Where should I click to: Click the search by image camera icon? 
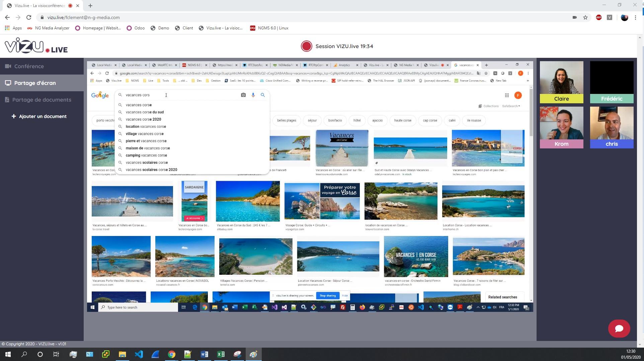click(243, 95)
